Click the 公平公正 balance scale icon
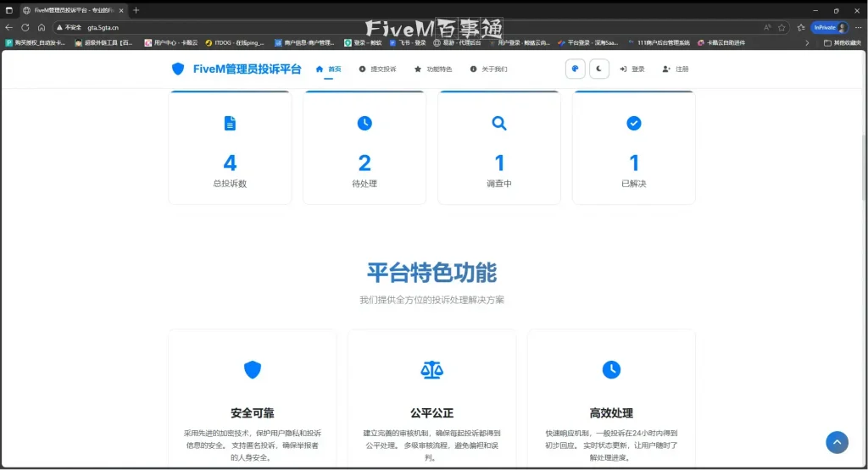Image resolution: width=868 pixels, height=470 pixels. 432,369
